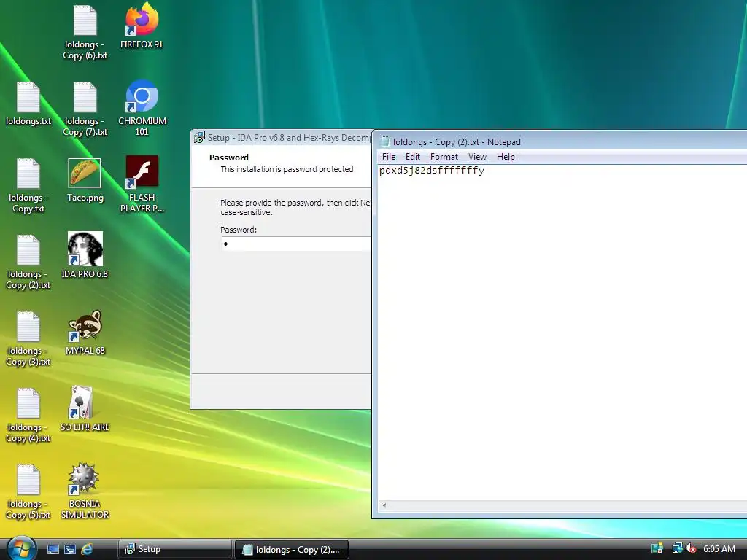
Task: Click Show Desktop quick launch icon
Action: click(53, 549)
